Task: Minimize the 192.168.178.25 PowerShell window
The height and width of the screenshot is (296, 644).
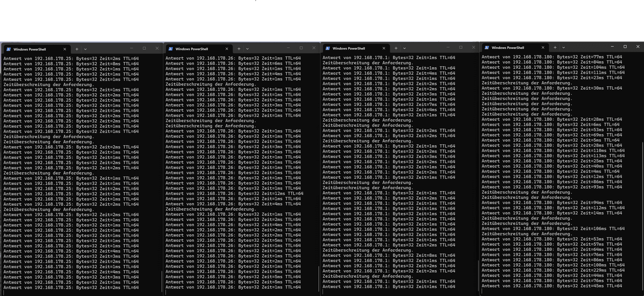Action: pos(131,48)
